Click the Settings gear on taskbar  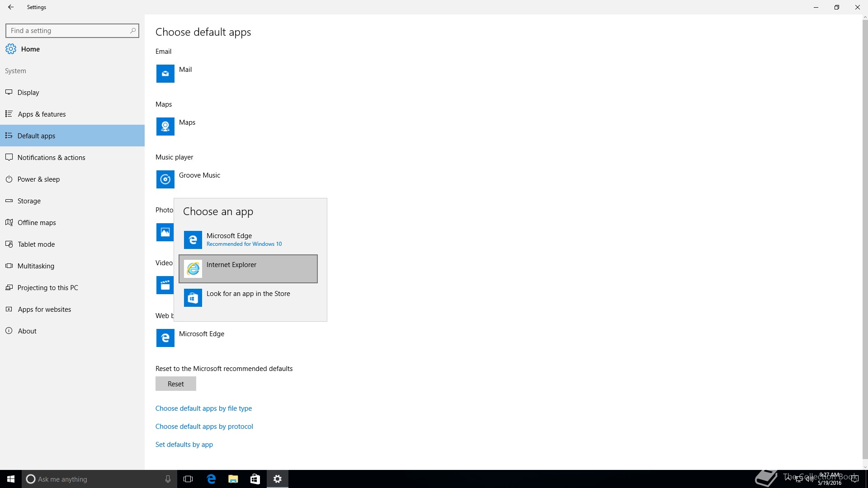278,479
